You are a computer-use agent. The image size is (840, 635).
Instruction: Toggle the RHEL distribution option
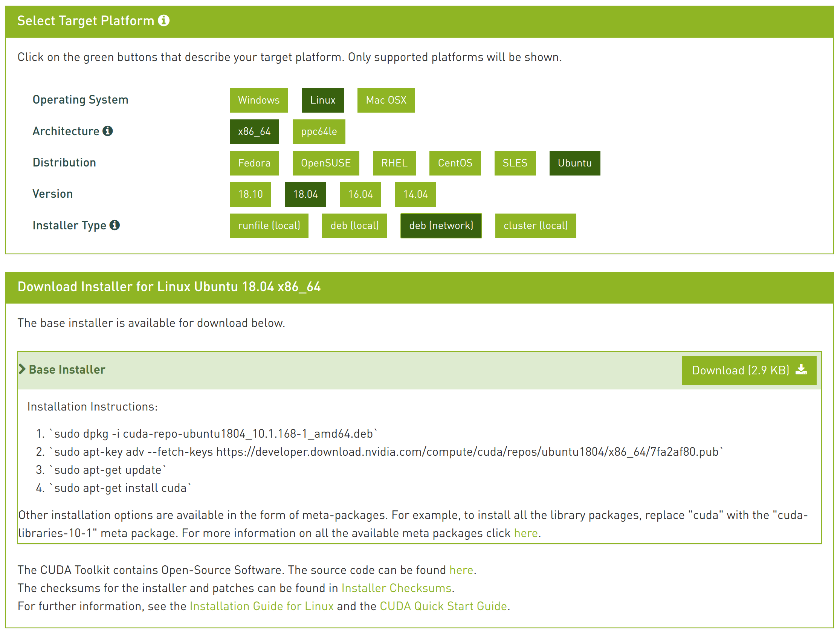coord(394,163)
